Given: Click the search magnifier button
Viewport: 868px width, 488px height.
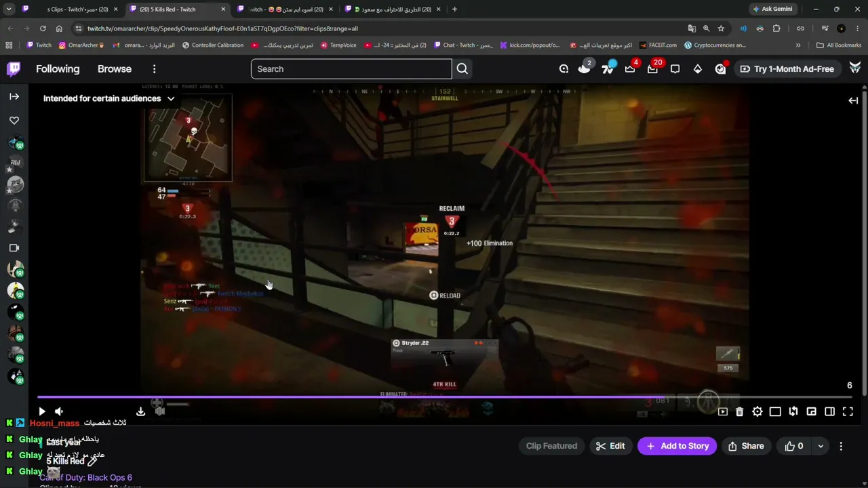Looking at the screenshot, I should [462, 68].
